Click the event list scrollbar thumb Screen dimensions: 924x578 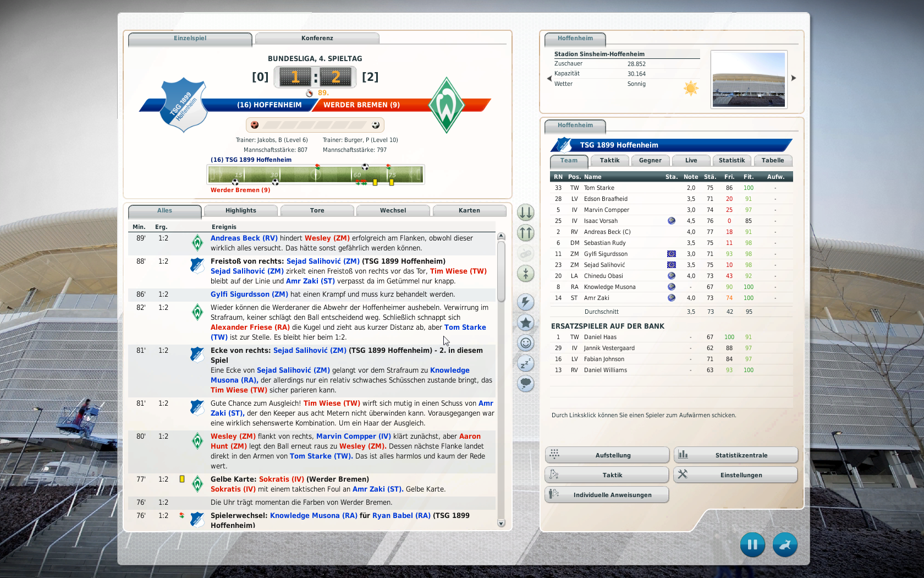(501, 271)
